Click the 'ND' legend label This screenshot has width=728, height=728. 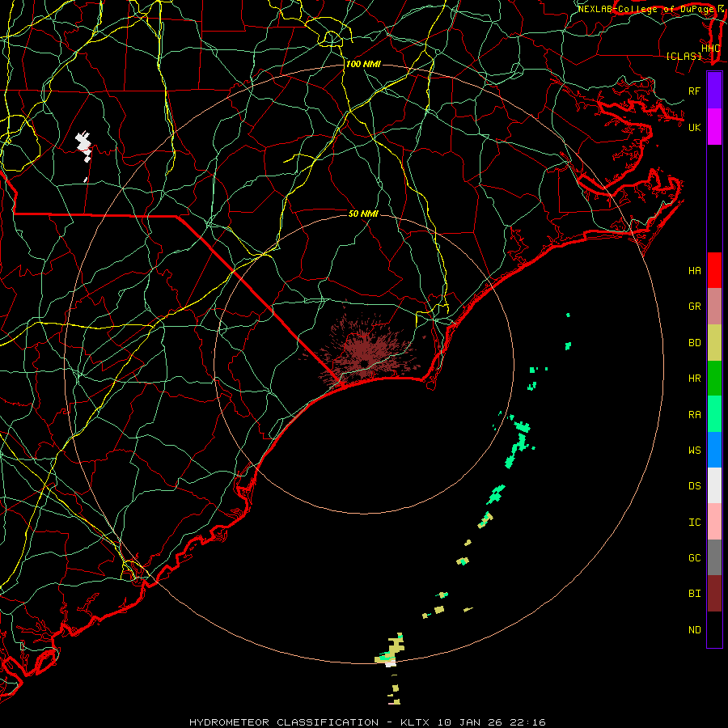click(x=694, y=630)
